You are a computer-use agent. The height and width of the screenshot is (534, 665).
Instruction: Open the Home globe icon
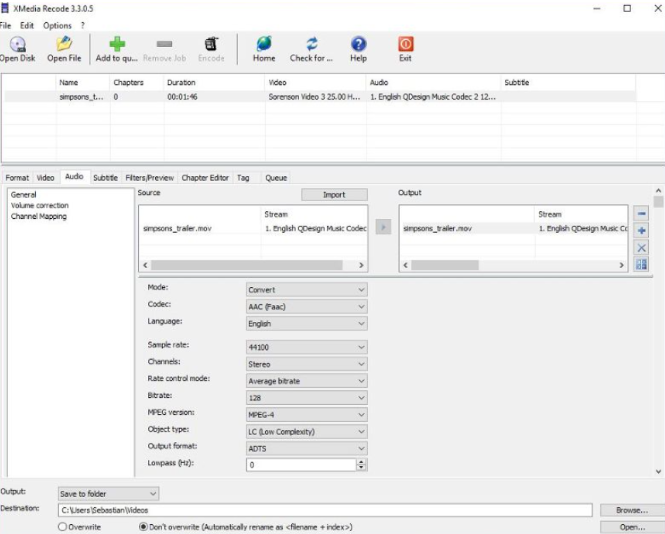(264, 45)
